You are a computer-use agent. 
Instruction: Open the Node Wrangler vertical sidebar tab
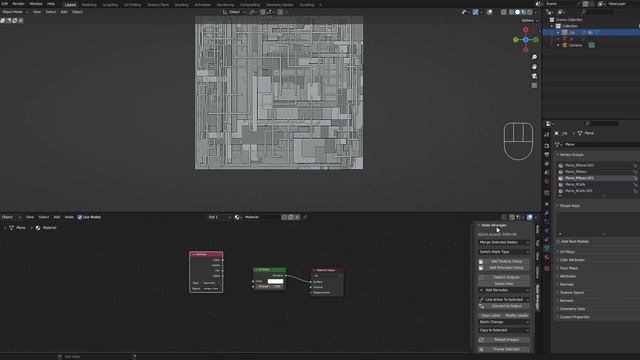coord(538,297)
